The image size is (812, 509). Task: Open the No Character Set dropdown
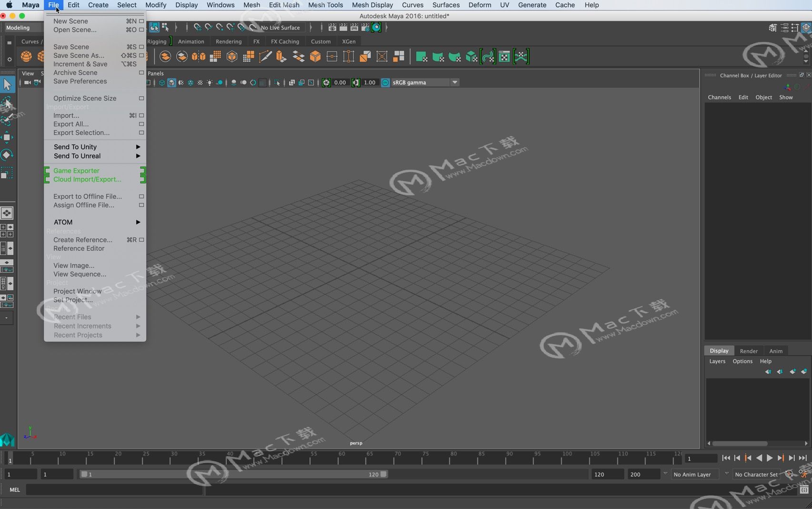click(x=757, y=474)
